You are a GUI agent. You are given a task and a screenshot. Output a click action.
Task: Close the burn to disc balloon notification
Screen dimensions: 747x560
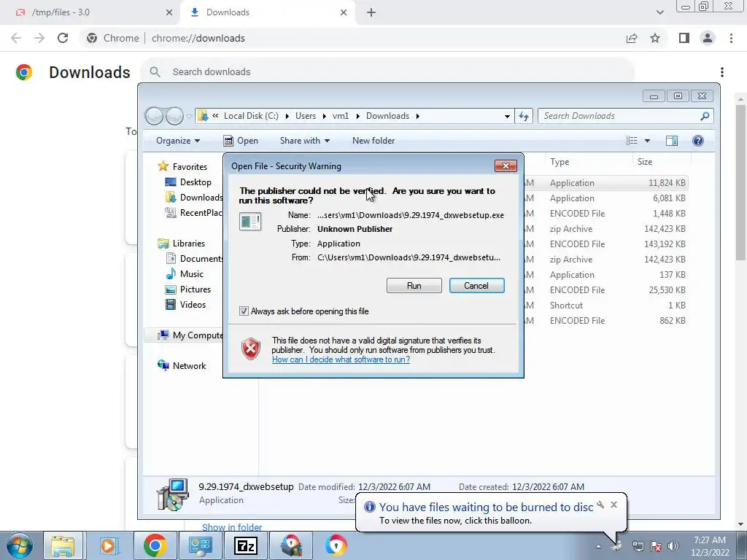(x=614, y=505)
